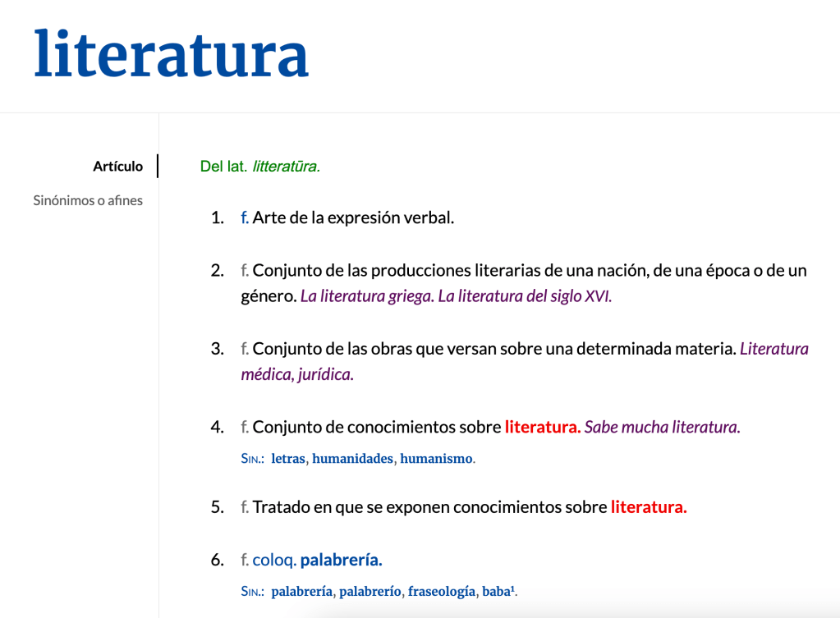Click the synonym link letras
This screenshot has height=618, width=840.
coord(287,459)
